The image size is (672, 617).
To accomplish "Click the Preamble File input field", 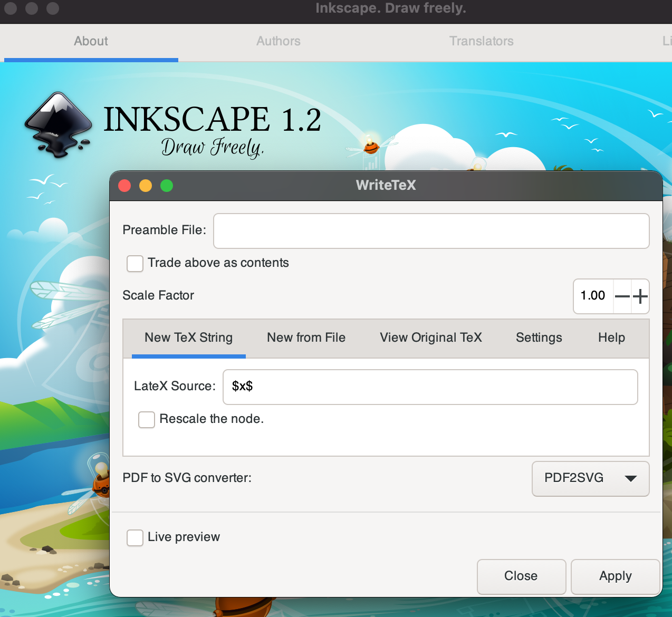I will point(431,231).
